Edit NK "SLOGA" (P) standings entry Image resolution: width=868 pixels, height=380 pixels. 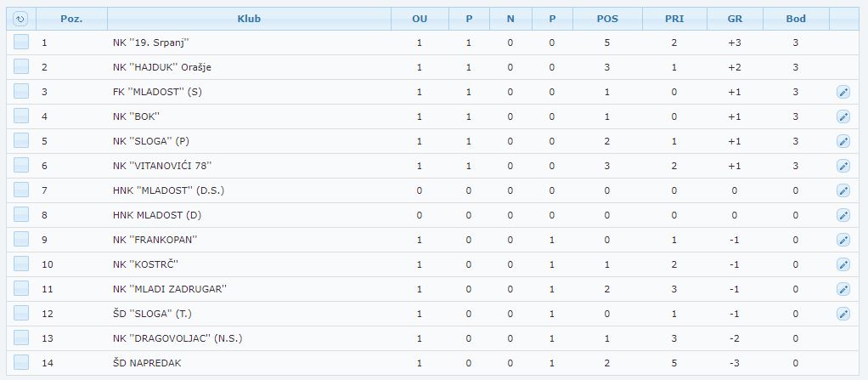tap(843, 141)
